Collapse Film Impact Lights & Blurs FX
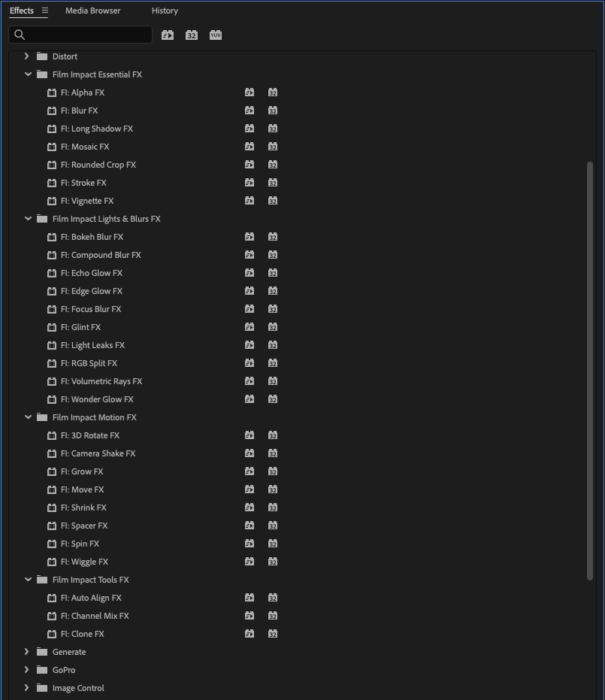 [x=28, y=219]
